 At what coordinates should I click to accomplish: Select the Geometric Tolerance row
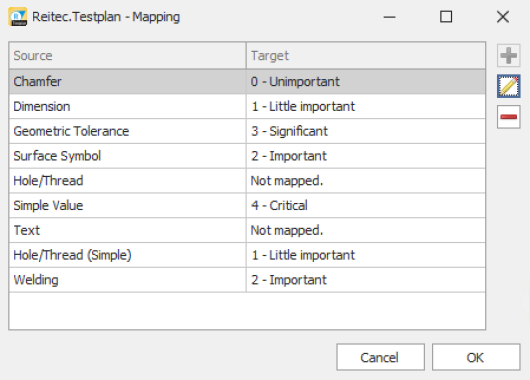coord(247,131)
